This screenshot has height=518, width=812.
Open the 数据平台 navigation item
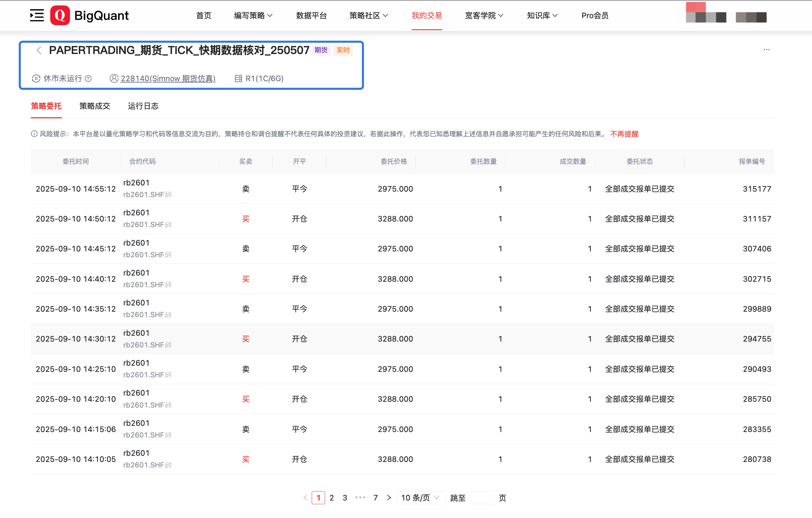(x=311, y=15)
